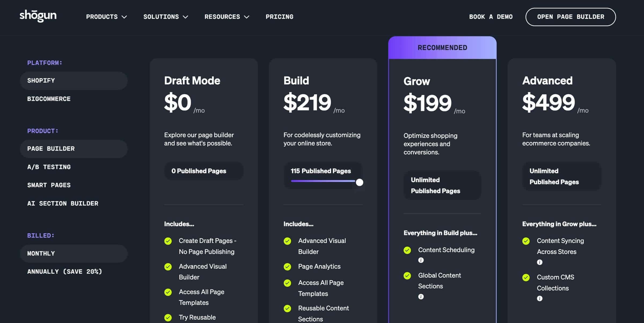Image resolution: width=644 pixels, height=323 pixels.
Task: Open info icon under Content Scheduling
Action: (x=421, y=260)
